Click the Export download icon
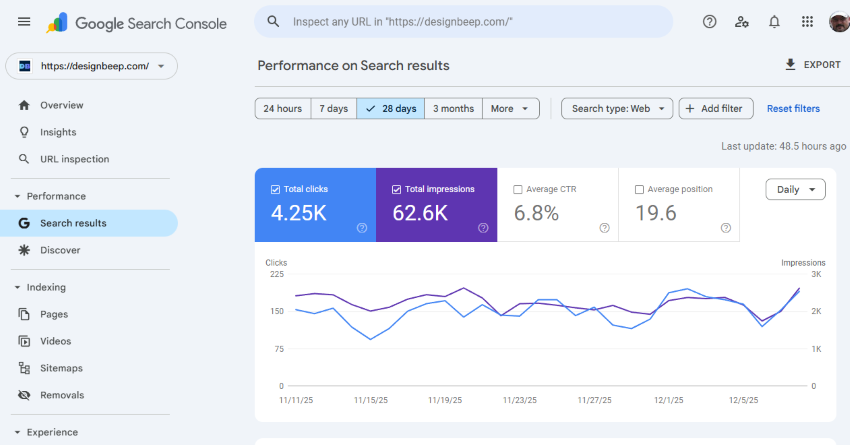850x445 pixels. pos(790,65)
